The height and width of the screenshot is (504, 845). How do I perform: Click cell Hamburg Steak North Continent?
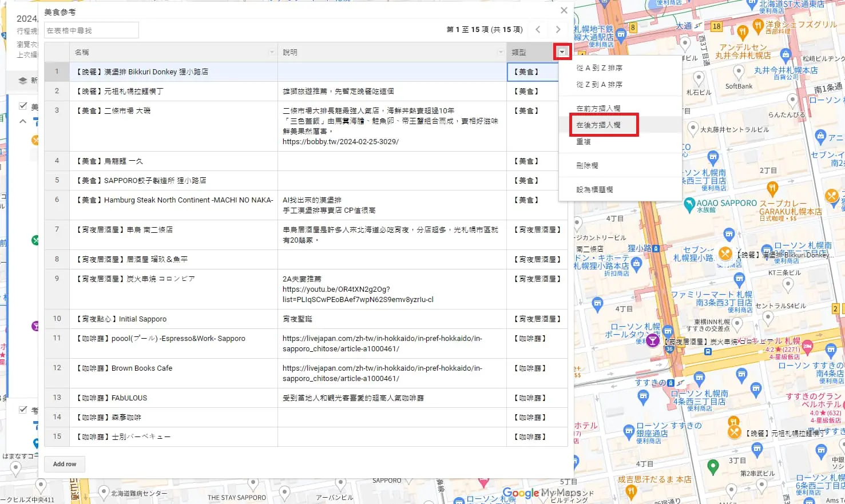[x=173, y=205]
